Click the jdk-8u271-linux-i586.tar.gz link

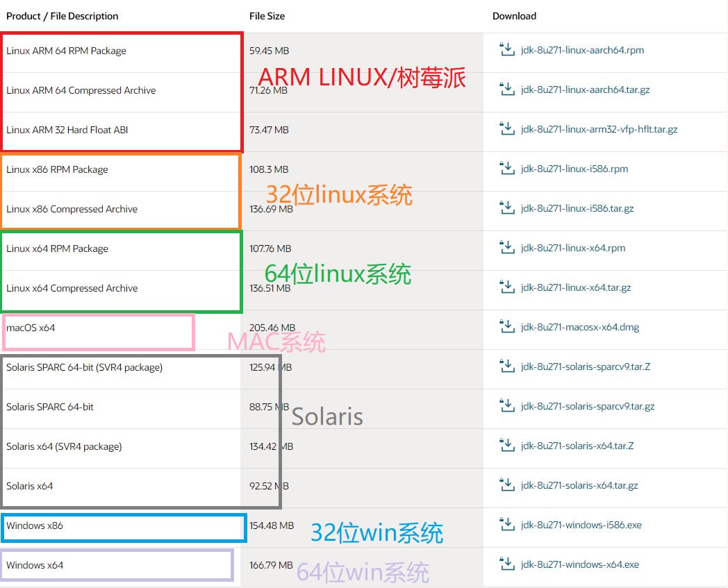pyautogui.click(x=577, y=208)
